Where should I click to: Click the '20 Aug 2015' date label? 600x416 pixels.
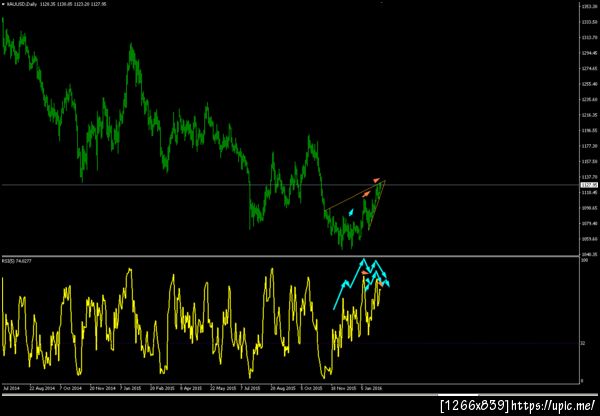pyautogui.click(x=282, y=388)
